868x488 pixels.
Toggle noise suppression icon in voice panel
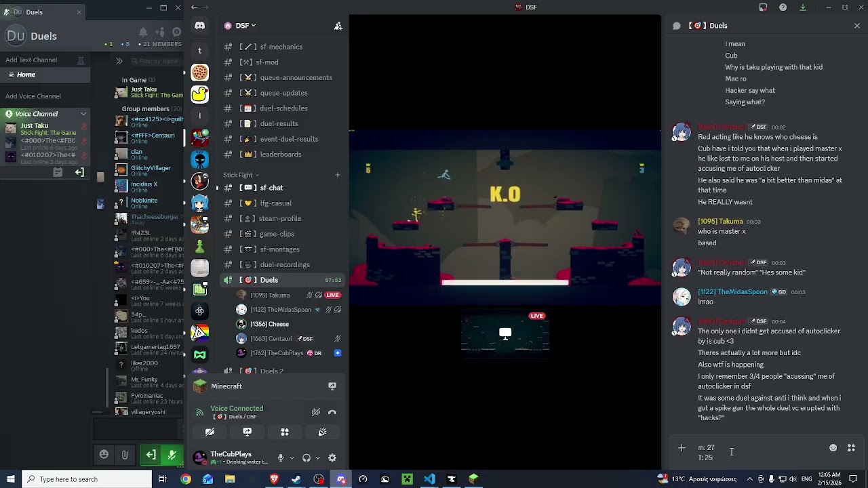click(x=315, y=412)
